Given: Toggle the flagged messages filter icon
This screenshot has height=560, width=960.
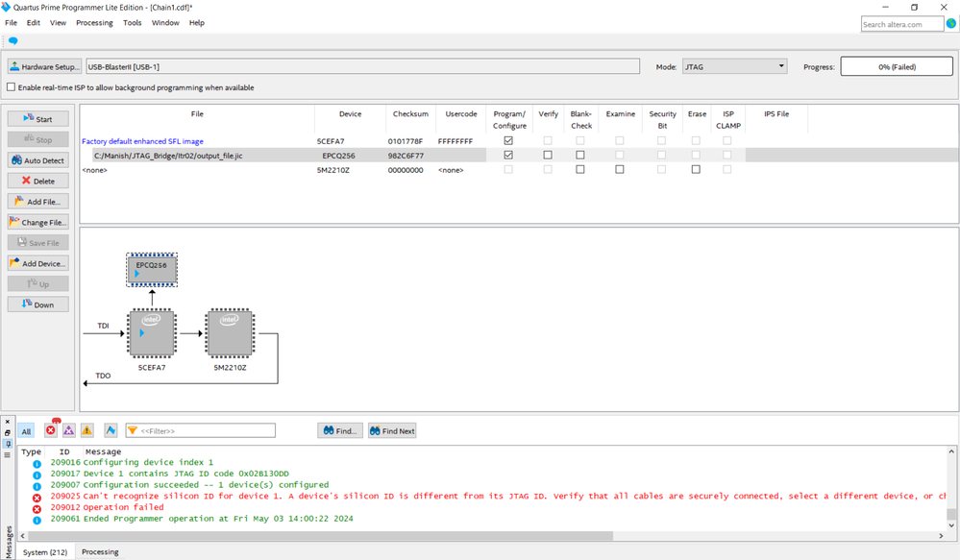Looking at the screenshot, I should pyautogui.click(x=111, y=430).
